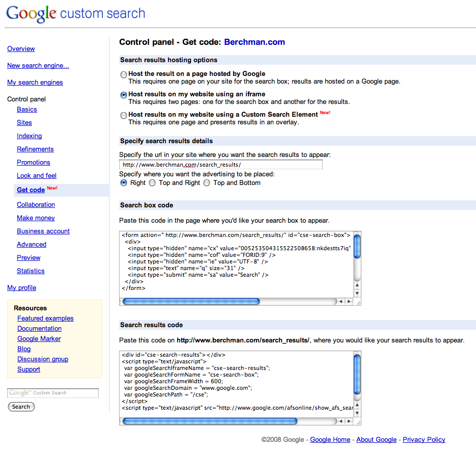Open the Support link
The image size is (476, 451).
click(x=29, y=369)
